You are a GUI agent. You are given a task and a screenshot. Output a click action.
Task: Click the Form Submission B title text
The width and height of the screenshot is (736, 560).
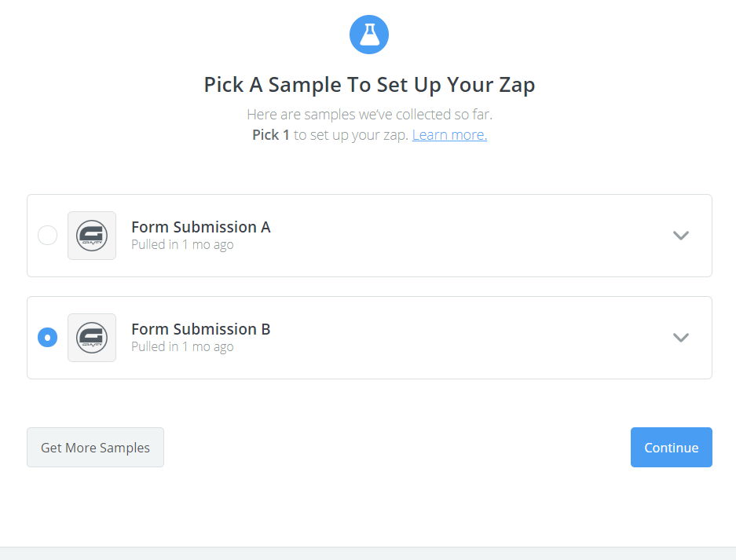pos(200,329)
